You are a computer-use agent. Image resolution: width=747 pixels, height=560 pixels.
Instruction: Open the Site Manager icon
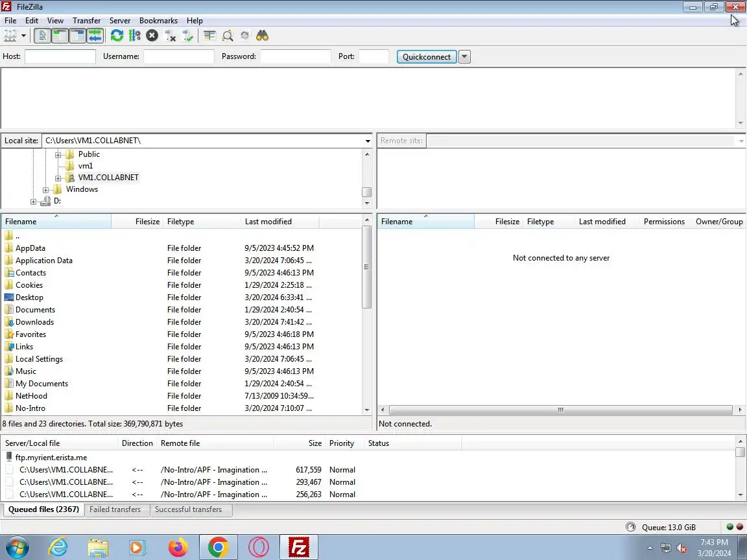10,36
